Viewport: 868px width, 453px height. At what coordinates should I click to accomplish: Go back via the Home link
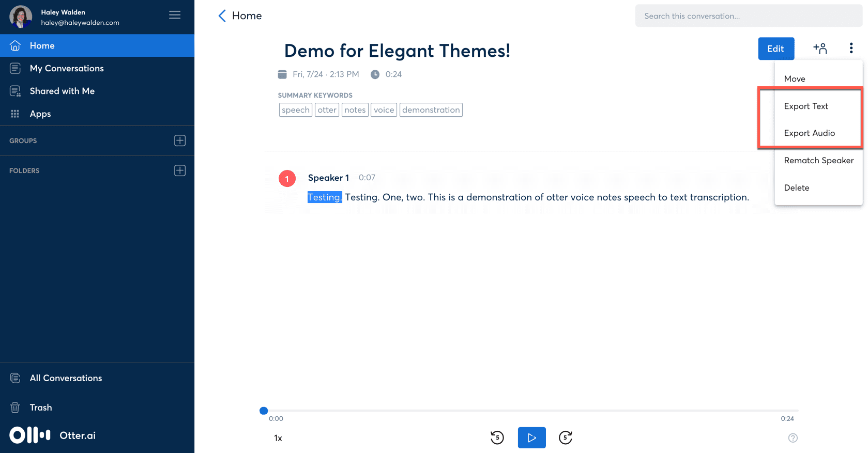[240, 16]
